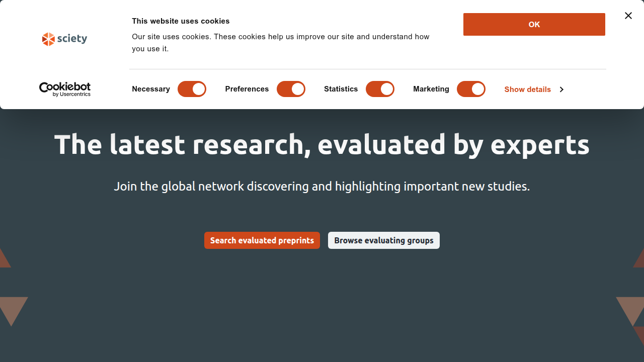Click the Statistics label text
Screen dimensions: 644x362
341,89
